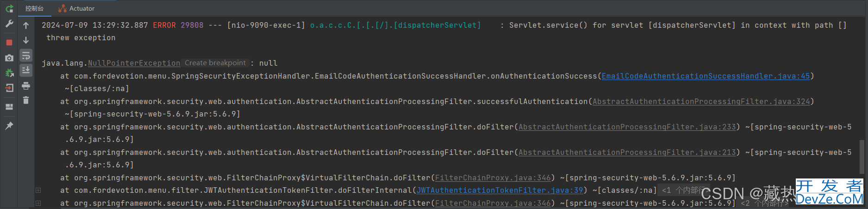Viewport: 868px width, 209px height.
Task: Click the console vertical scrollbar
Action: [862, 157]
